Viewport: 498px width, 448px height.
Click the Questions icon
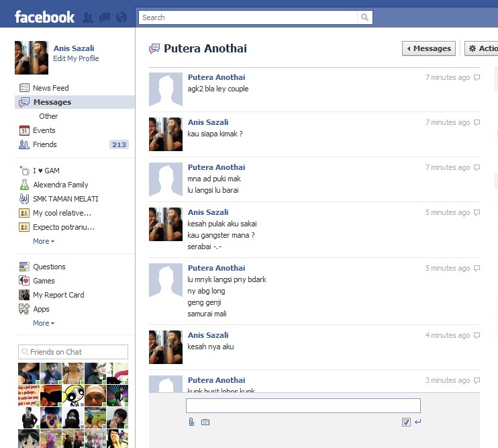24,267
